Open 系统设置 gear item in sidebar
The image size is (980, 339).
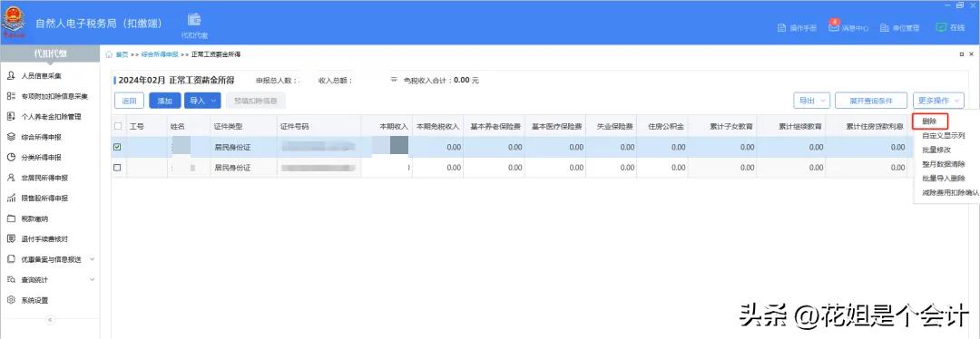click(34, 300)
